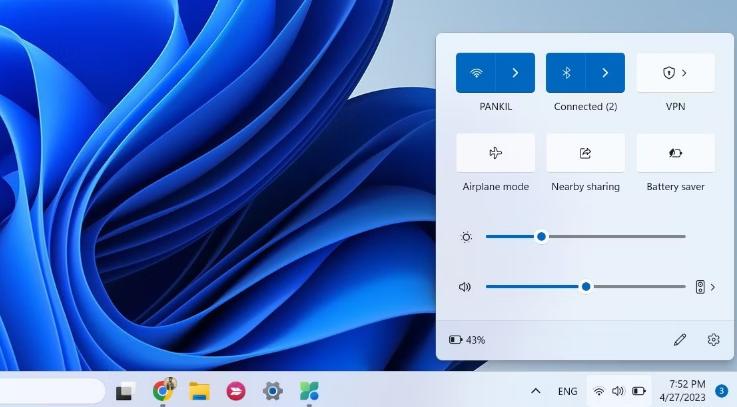Edit quick settings with pencil icon

point(680,339)
